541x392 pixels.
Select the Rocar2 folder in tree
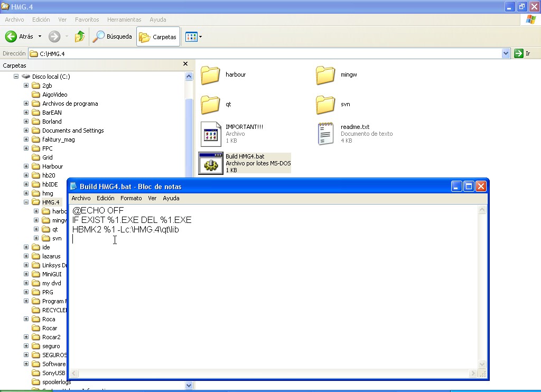click(51, 337)
